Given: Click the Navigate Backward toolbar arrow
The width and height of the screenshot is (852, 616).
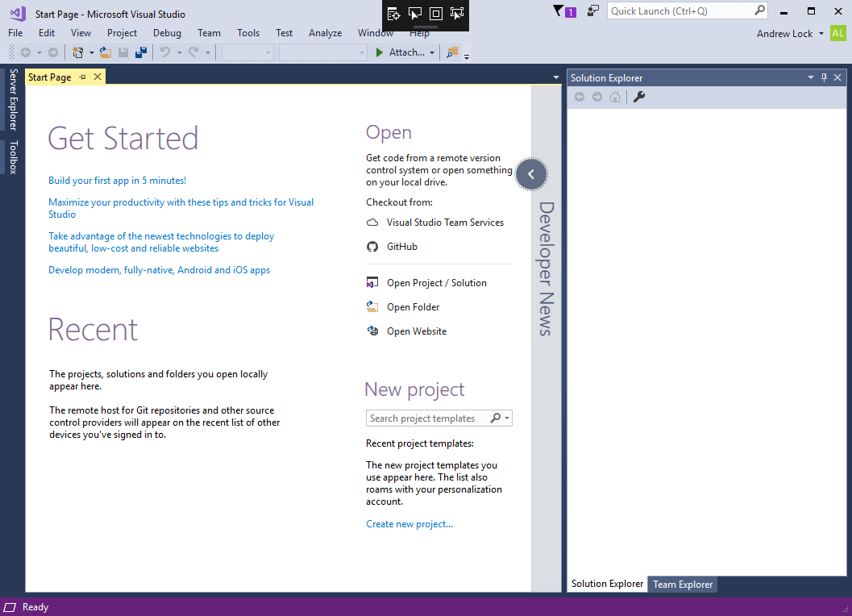Looking at the screenshot, I should point(26,52).
